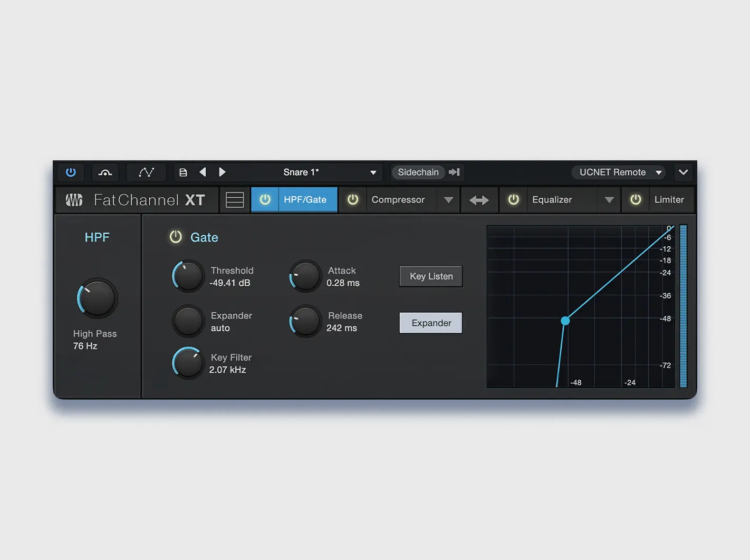Viewport: 750px width, 560px height.
Task: Select the sidechain routing arrow icon
Action: click(x=454, y=172)
